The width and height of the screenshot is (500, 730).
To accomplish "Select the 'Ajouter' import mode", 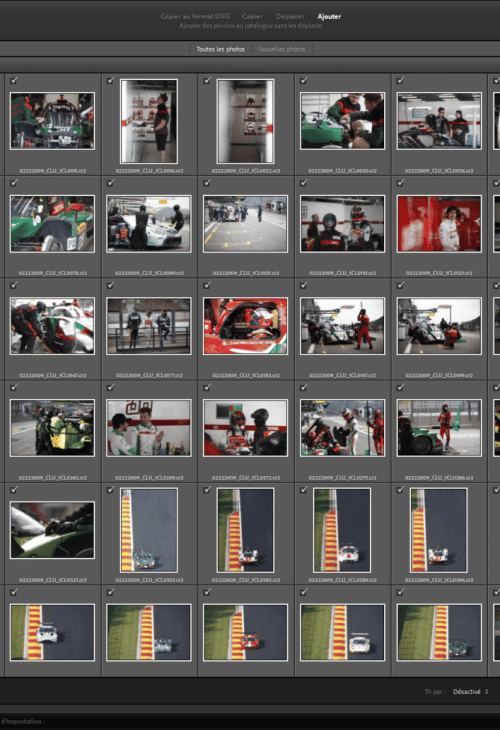I will pos(329,16).
